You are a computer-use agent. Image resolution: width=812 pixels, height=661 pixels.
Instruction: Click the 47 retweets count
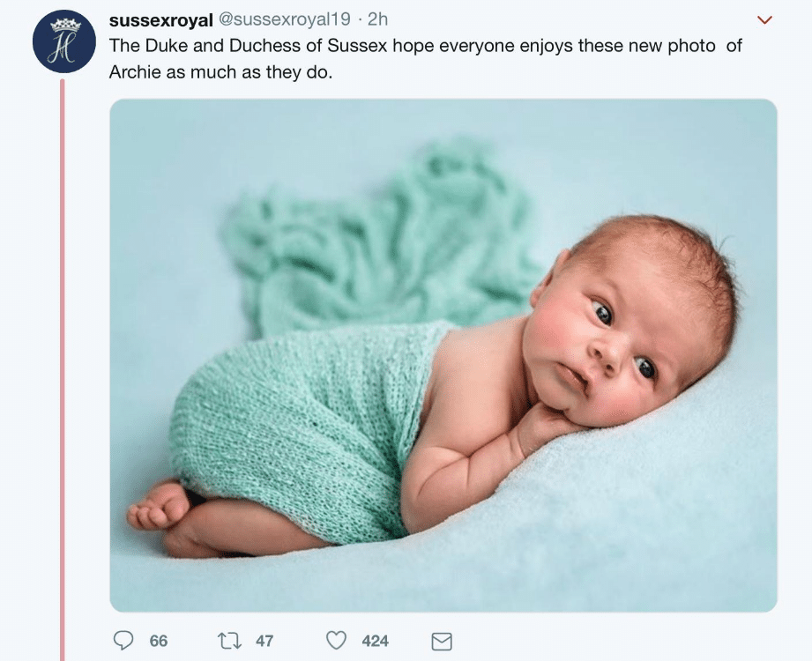[x=264, y=641]
